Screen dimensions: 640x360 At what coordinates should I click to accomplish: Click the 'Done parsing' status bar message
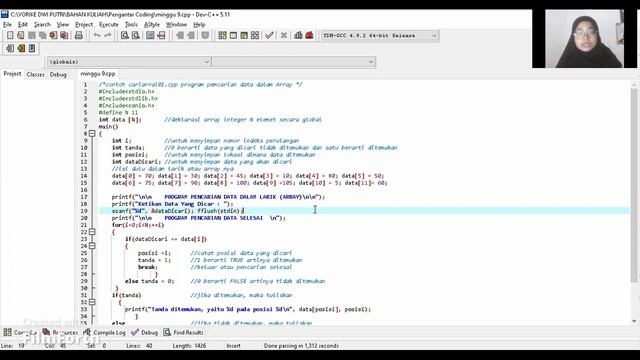click(x=301, y=346)
